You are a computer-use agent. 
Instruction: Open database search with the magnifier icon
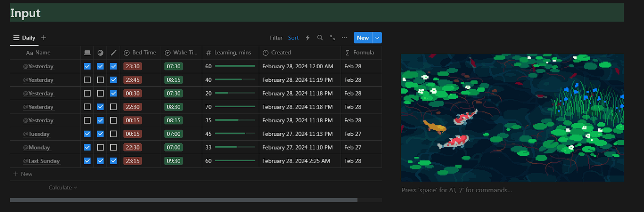coord(320,38)
